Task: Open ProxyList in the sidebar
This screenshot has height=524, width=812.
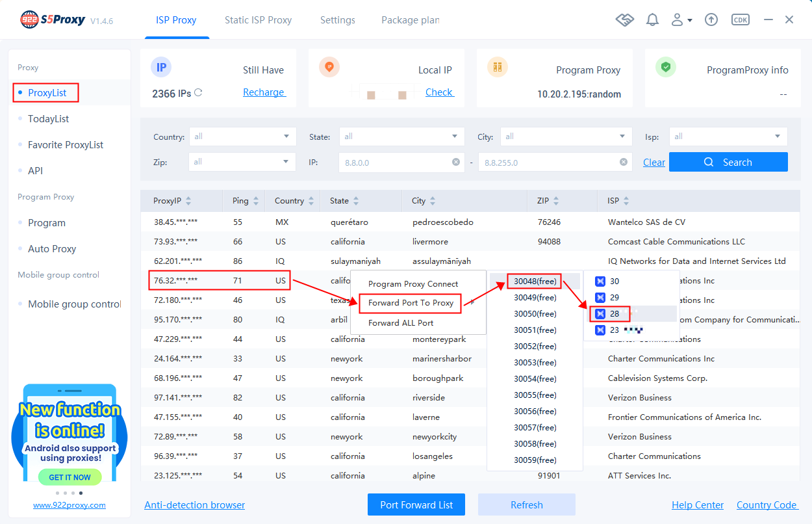Action: (x=46, y=93)
